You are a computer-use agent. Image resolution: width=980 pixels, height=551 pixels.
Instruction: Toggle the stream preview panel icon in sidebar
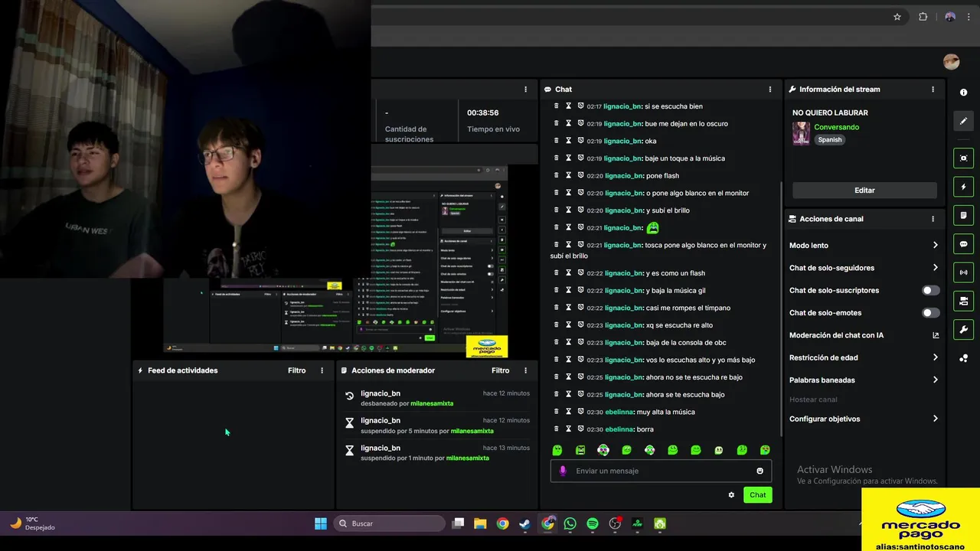coord(963,158)
